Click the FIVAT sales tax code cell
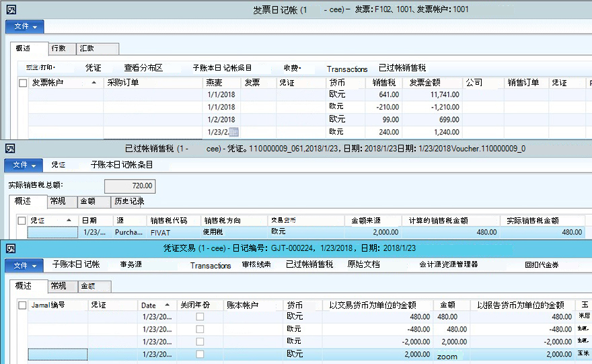Image resolution: width=592 pixels, height=364 pixels. tap(174, 233)
